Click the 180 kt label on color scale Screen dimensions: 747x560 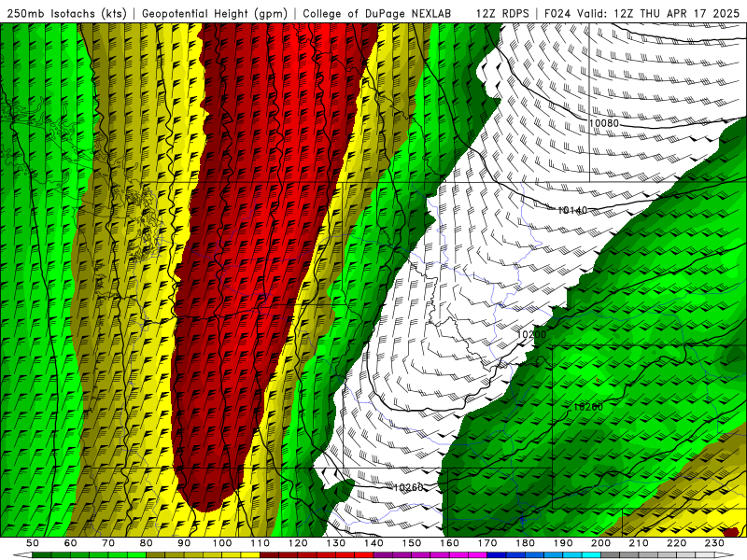[526, 543]
